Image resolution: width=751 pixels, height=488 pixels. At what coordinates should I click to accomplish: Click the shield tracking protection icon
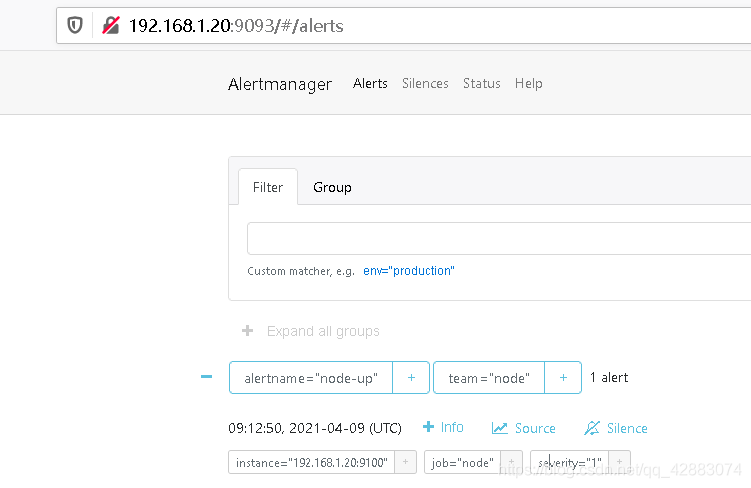75,25
